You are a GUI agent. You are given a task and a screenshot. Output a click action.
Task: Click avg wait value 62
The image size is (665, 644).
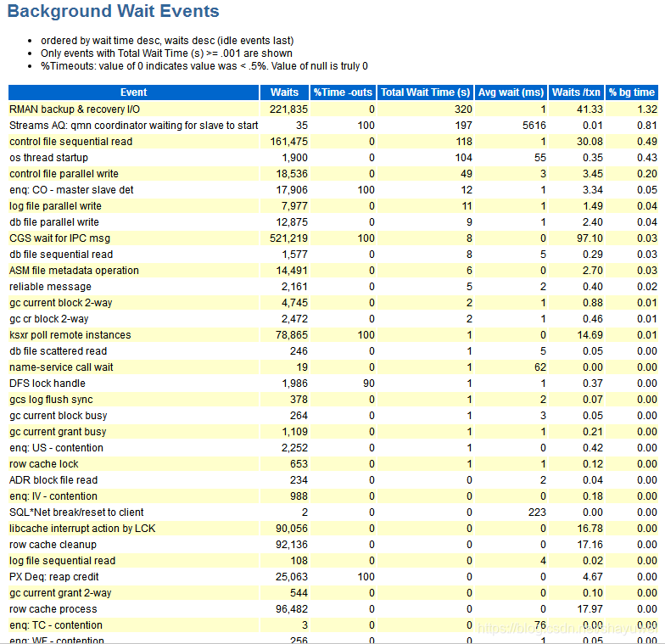coord(540,367)
